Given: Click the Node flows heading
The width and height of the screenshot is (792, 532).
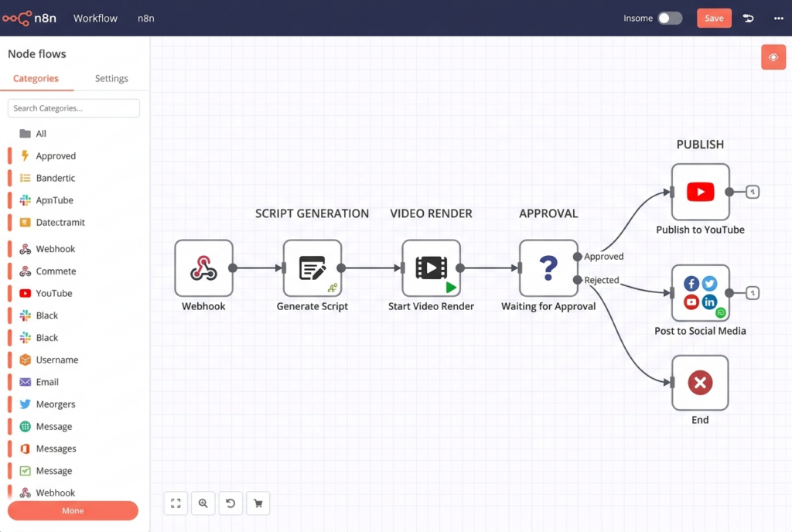Looking at the screenshot, I should (x=37, y=54).
